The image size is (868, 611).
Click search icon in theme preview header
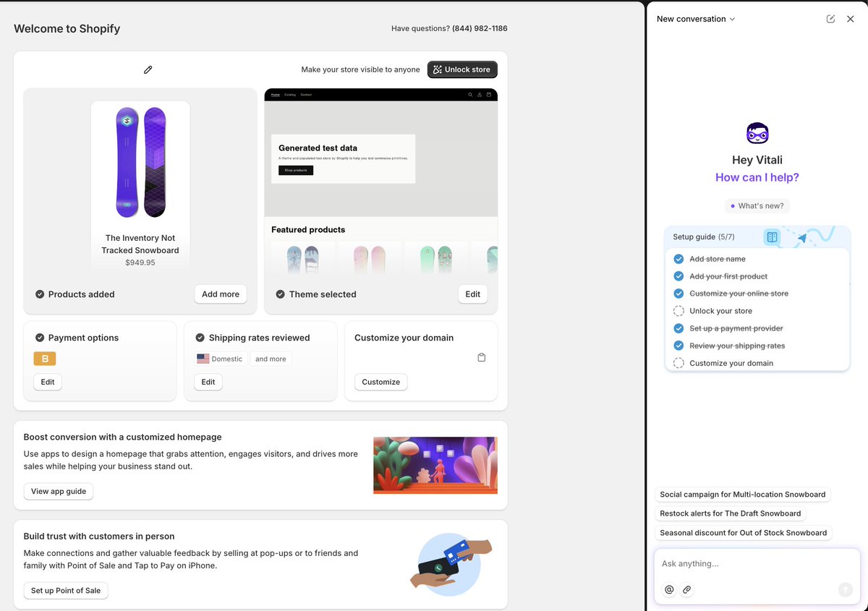pyautogui.click(x=470, y=95)
